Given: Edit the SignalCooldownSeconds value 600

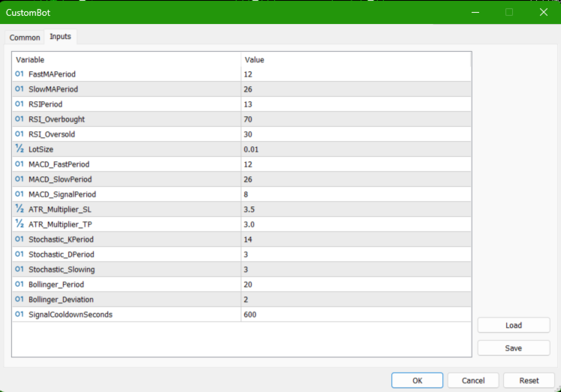Looking at the screenshot, I should coord(356,315).
